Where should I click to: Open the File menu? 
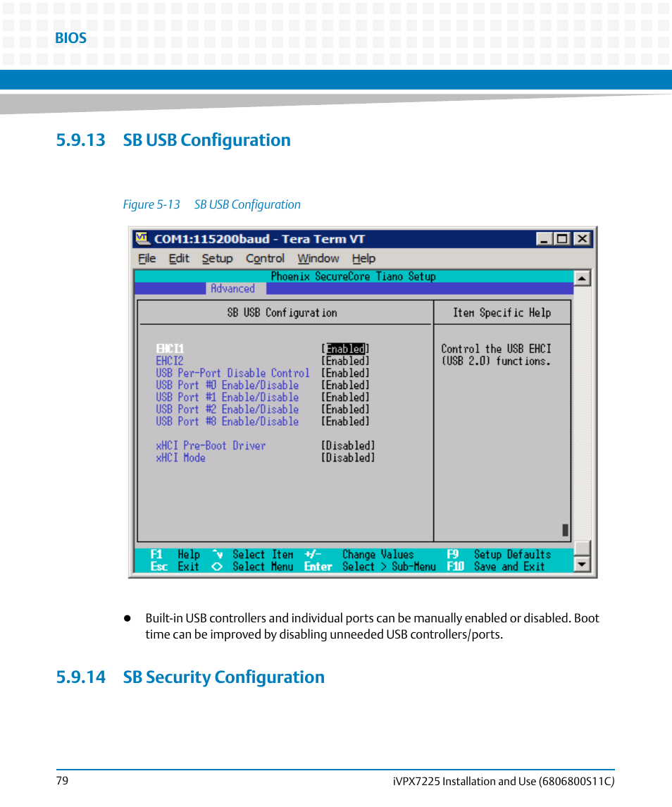[147, 259]
